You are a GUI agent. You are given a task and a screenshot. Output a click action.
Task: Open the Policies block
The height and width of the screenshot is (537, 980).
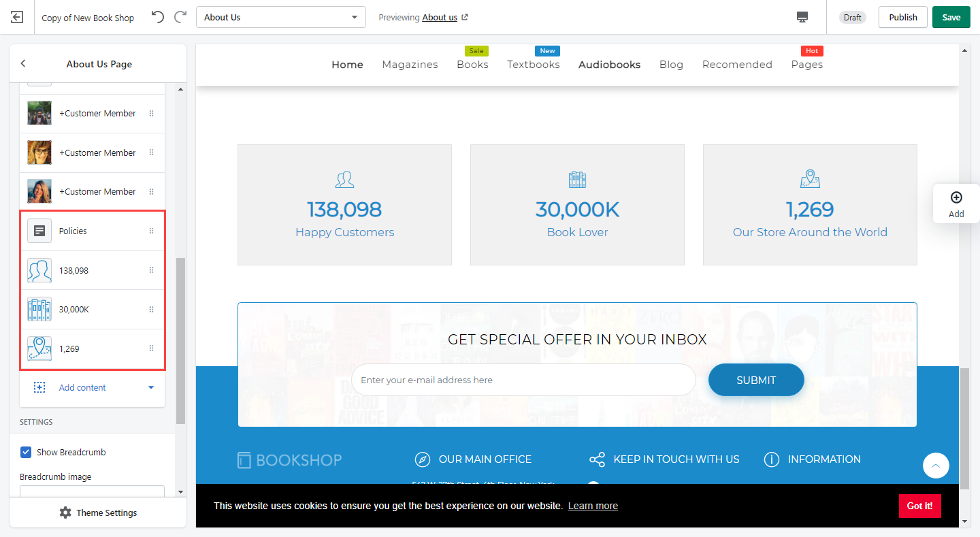pos(93,231)
